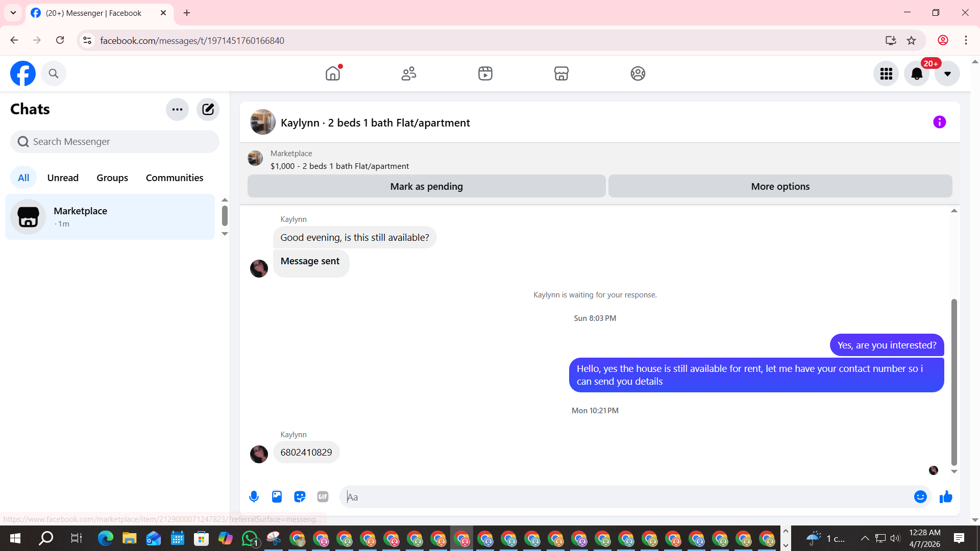Click the chat list scroll-down arrow
Screen dimensions: 980x551
pos(225,234)
